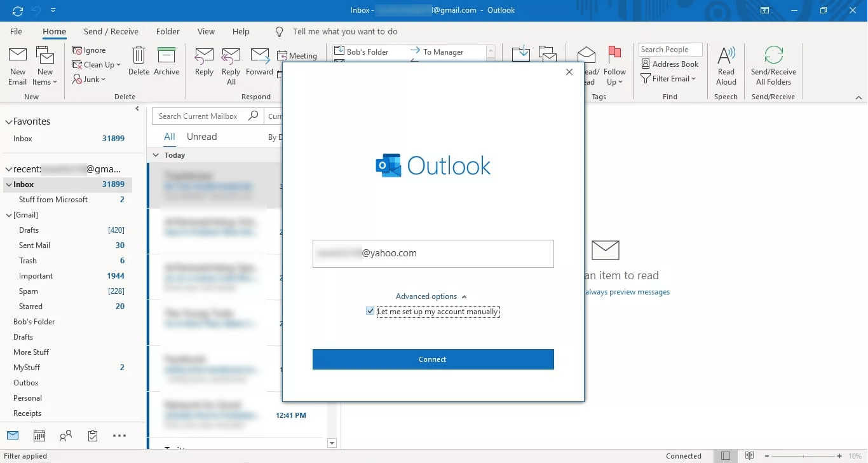Click Reply All in the ribbon
This screenshot has width=868, height=463.
pos(231,66)
